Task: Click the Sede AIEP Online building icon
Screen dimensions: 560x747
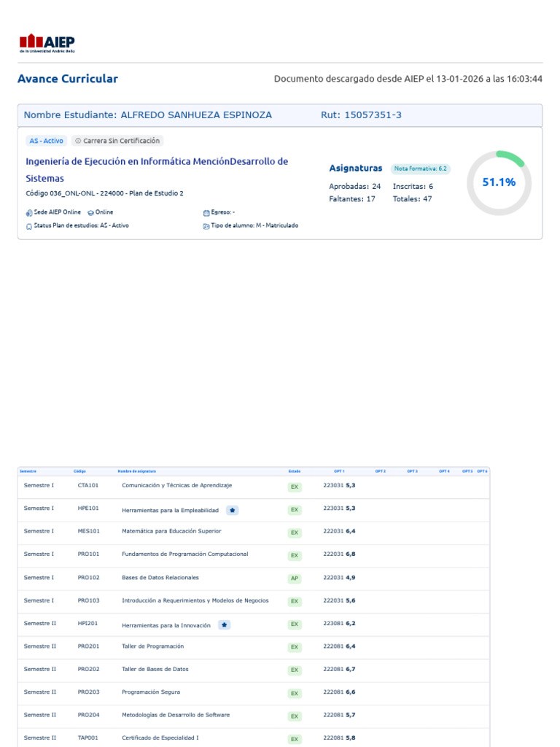Action: pos(29,212)
